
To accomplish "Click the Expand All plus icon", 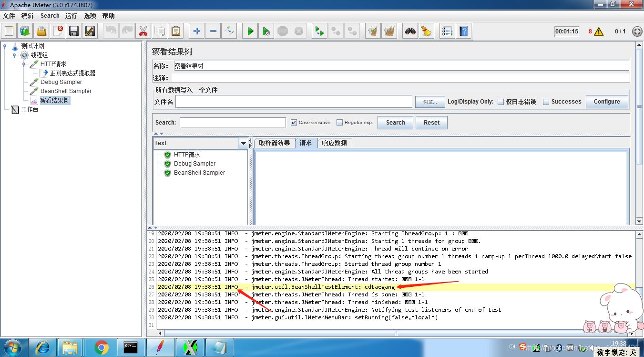I will click(x=196, y=31).
